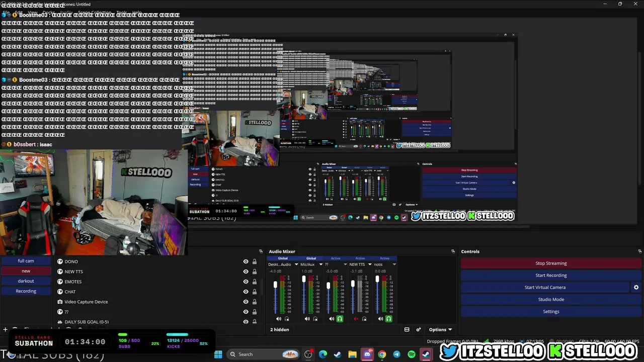Mute the notis channel speaker
This screenshot has height=362, width=644.
(x=380, y=319)
